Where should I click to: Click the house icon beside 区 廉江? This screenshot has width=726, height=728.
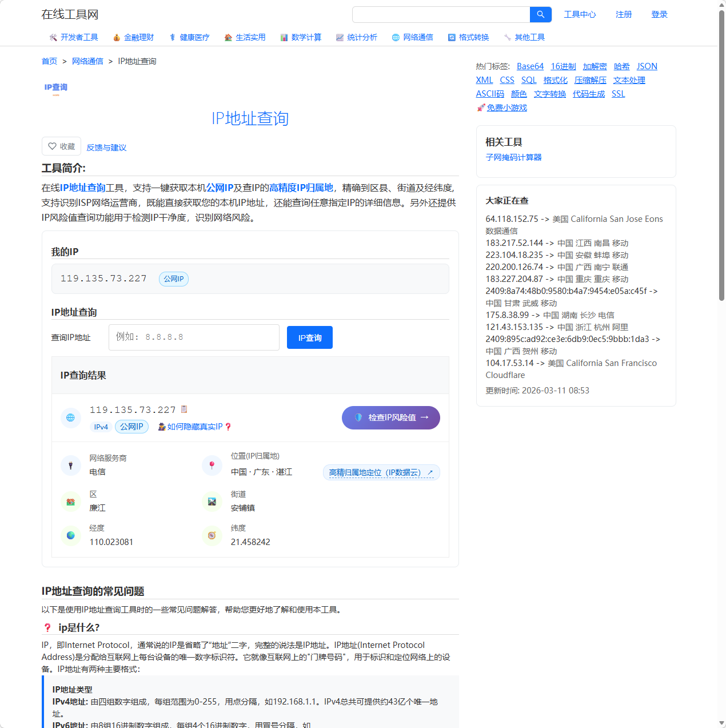pos(70,502)
